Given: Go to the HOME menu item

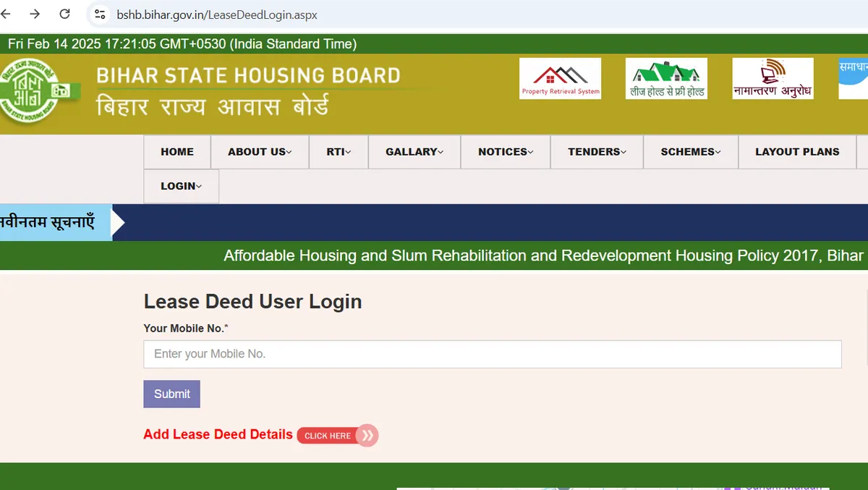Looking at the screenshot, I should [x=177, y=152].
